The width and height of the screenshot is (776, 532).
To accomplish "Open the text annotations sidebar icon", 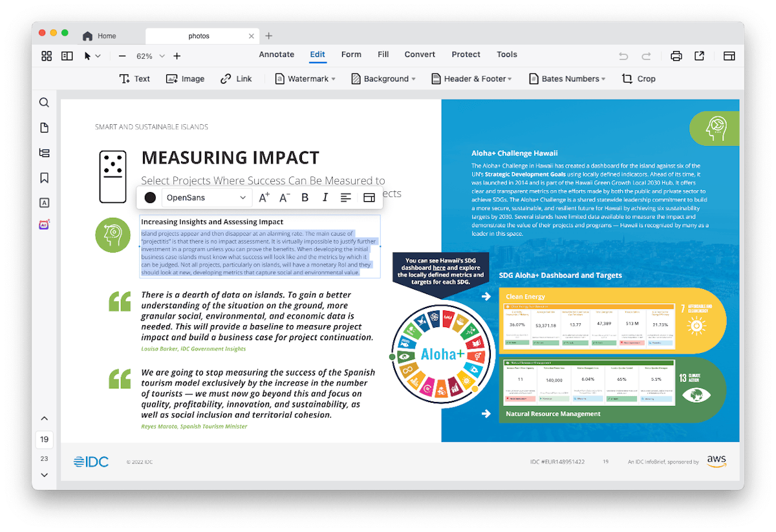I will coord(44,203).
